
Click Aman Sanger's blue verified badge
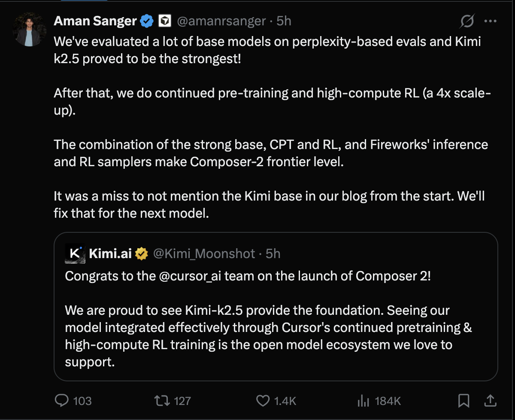point(147,21)
